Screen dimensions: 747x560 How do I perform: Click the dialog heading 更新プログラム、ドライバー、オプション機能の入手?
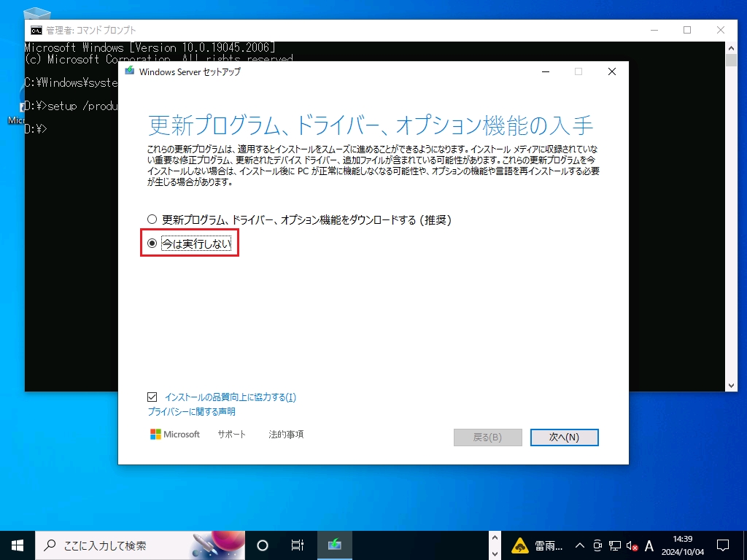tap(371, 125)
